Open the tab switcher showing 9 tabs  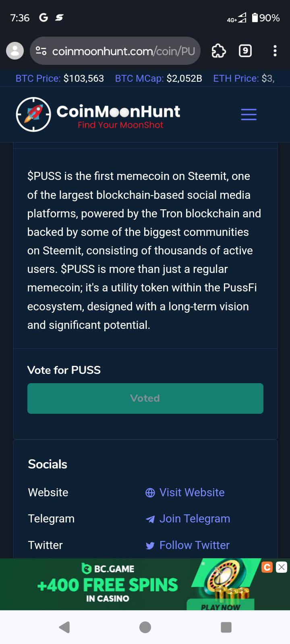[245, 51]
